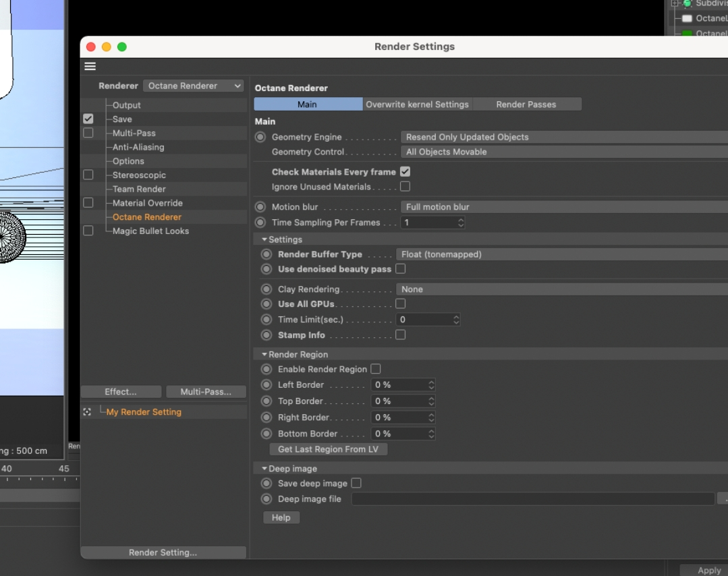Screen dimensions: 728x576
Task: Open Geometry Control dropdown
Action: (564, 152)
